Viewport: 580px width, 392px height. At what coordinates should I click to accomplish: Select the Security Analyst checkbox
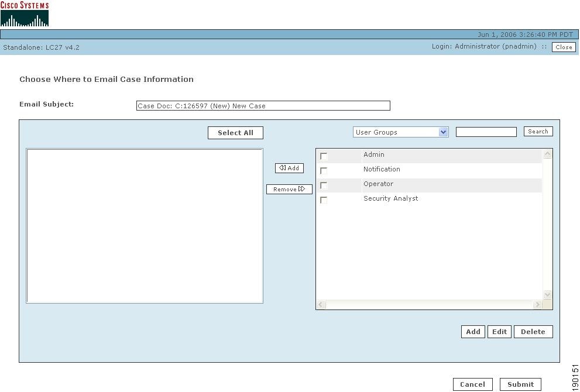[323, 200]
